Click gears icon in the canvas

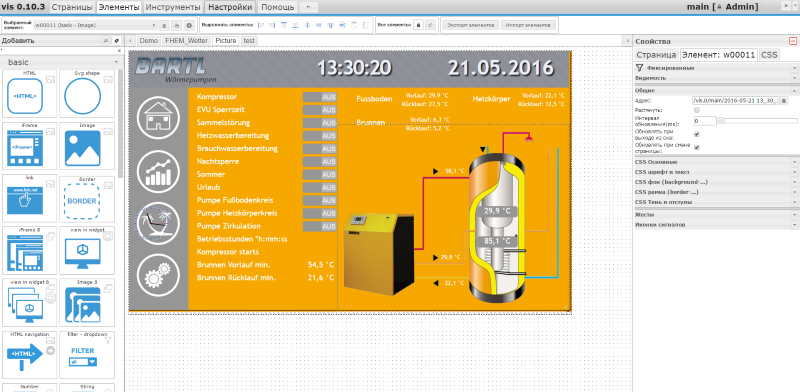pos(158,276)
